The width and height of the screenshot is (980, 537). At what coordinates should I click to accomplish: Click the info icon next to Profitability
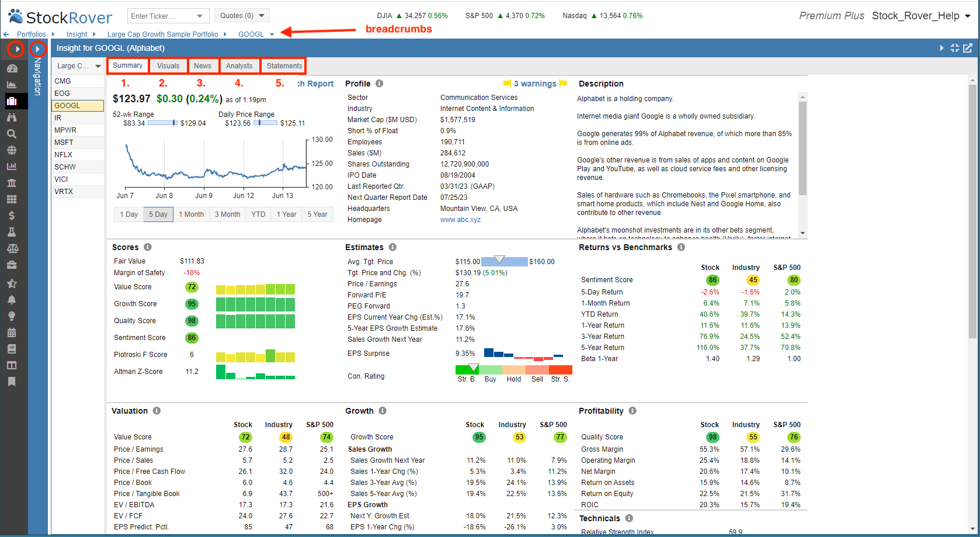coord(633,411)
